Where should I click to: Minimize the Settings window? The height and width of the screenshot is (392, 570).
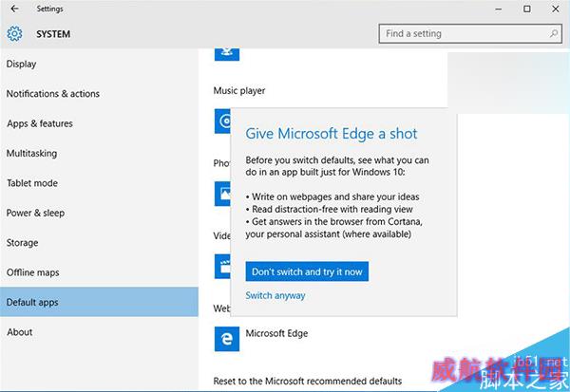coord(499,9)
